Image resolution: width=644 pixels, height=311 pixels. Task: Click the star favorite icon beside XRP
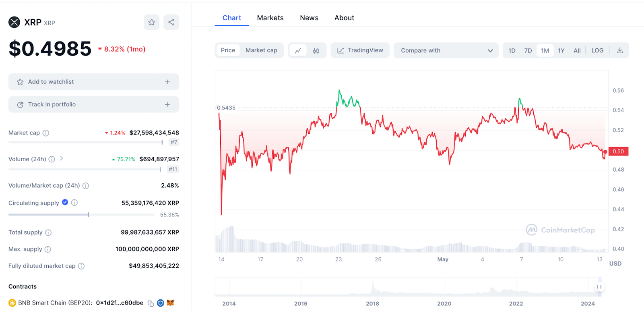pyautogui.click(x=151, y=22)
